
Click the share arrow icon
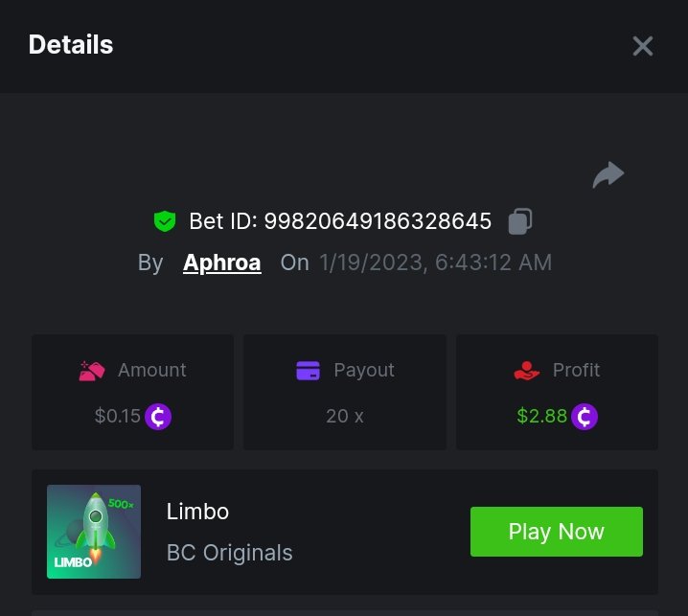608,174
